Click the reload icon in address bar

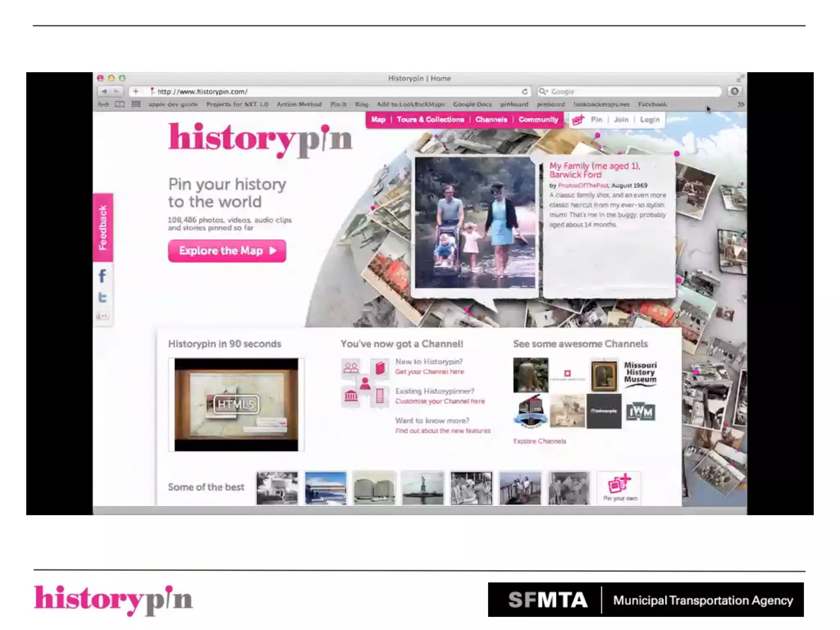tap(525, 91)
